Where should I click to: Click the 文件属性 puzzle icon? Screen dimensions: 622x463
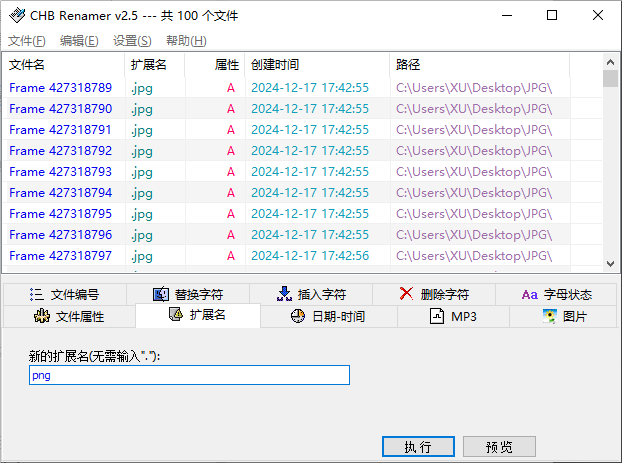[x=42, y=316]
